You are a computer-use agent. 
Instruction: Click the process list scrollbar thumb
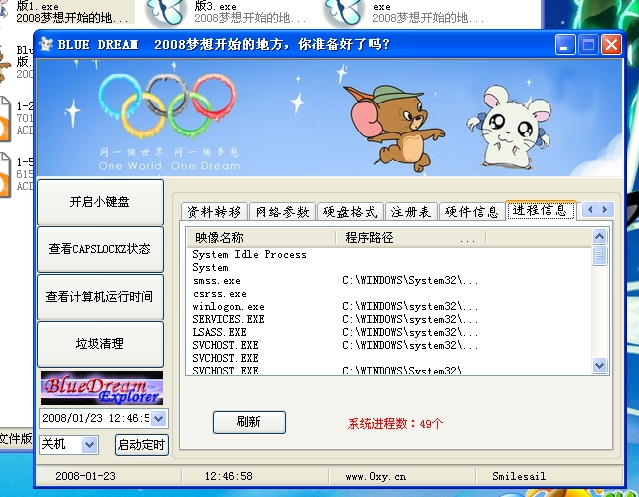click(599, 255)
